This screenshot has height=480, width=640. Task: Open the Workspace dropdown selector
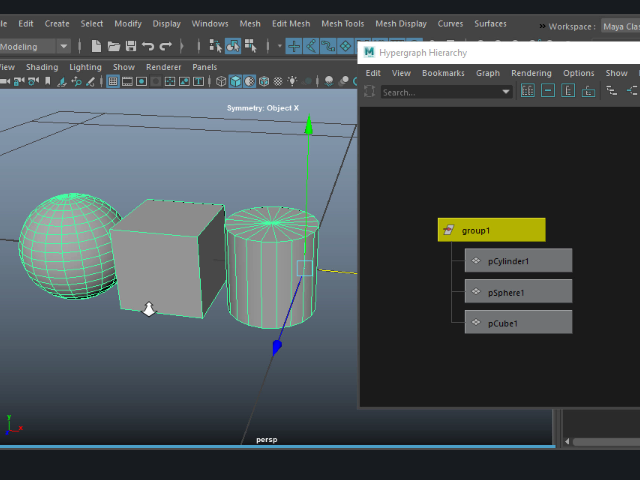[x=620, y=26]
